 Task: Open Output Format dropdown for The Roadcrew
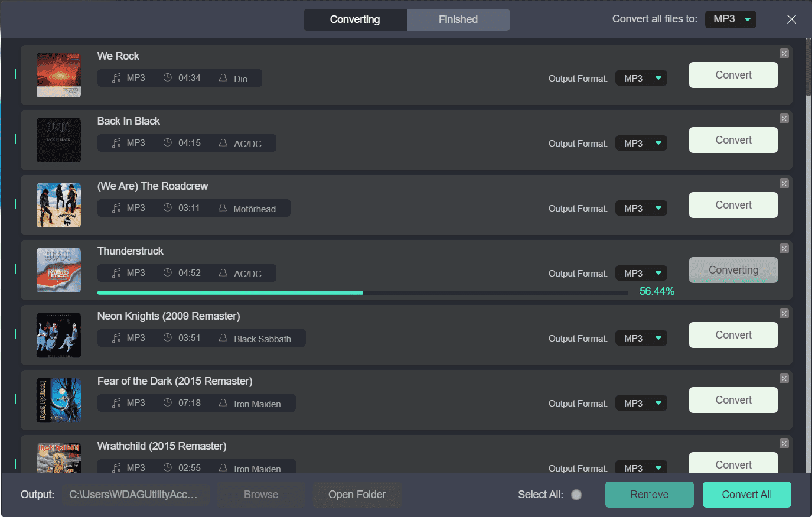point(641,209)
